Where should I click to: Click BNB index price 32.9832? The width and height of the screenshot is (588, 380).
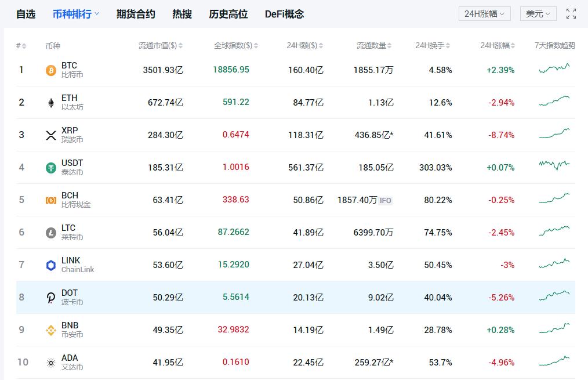(x=234, y=330)
